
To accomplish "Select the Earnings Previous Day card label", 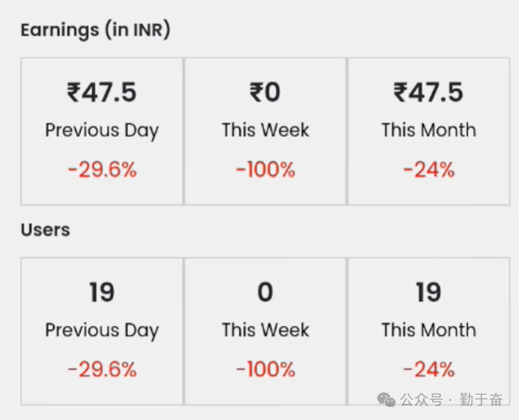I will pyautogui.click(x=101, y=130).
